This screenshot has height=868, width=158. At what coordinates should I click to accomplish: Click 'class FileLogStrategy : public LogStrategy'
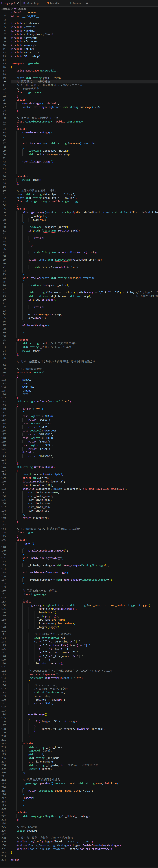(47, 201)
